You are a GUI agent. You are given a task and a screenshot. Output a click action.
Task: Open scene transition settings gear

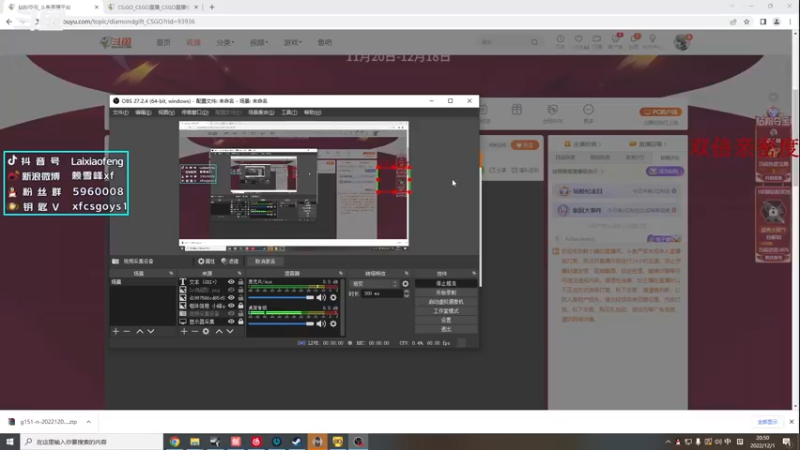click(405, 284)
